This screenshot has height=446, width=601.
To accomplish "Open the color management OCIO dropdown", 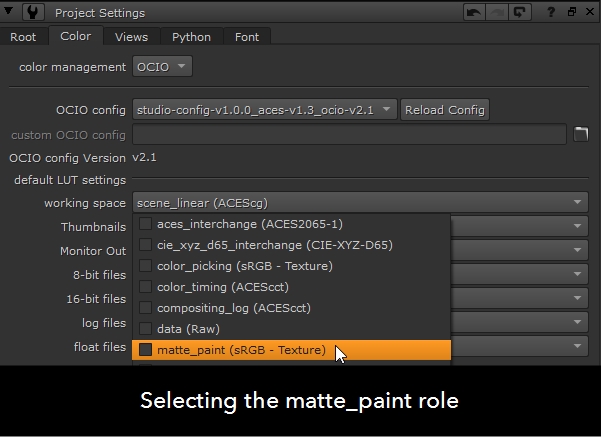I will point(162,67).
